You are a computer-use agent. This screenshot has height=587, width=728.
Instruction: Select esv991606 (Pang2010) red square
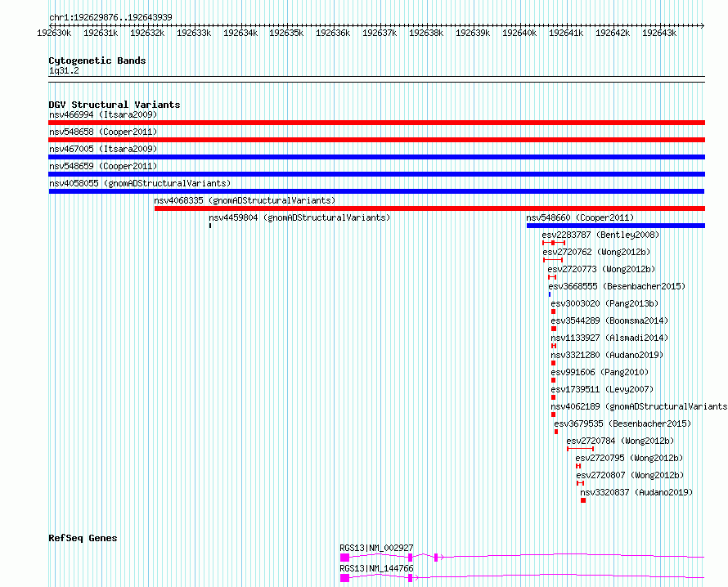coord(554,380)
